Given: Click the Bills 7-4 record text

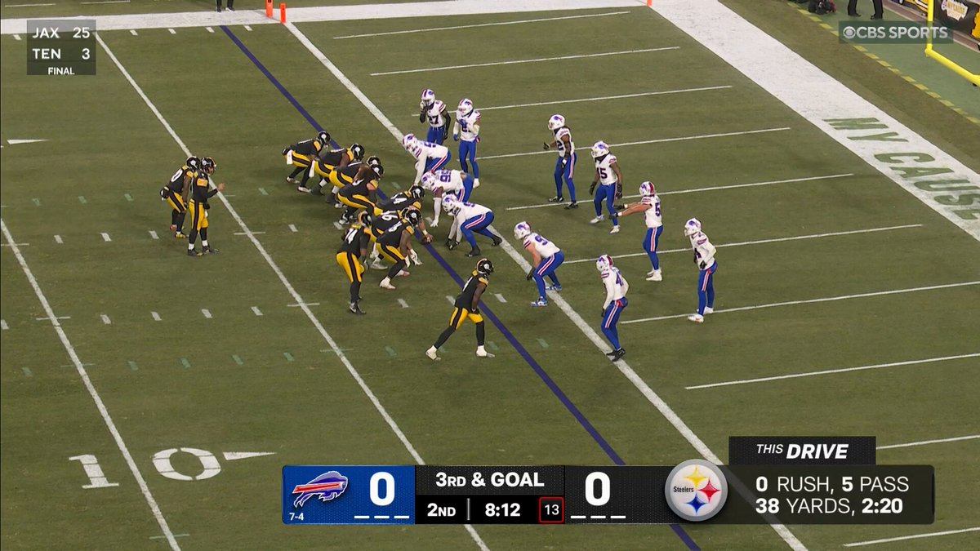Looking at the screenshot, I should coord(295,517).
